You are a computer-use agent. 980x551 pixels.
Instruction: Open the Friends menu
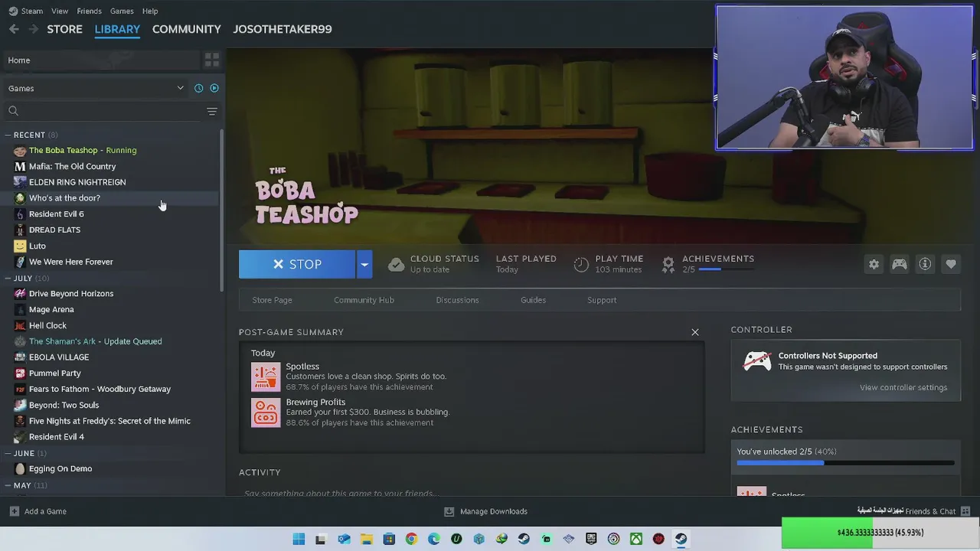pyautogui.click(x=89, y=11)
